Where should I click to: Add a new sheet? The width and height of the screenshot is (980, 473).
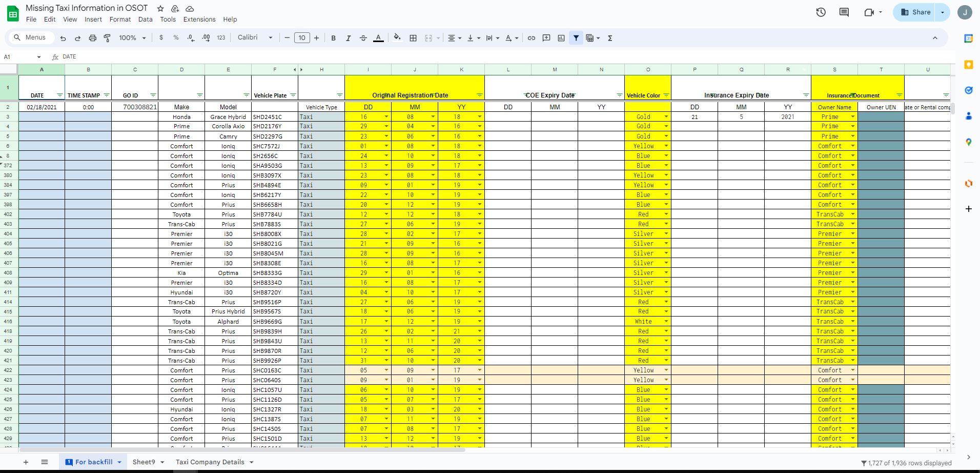pyautogui.click(x=26, y=462)
